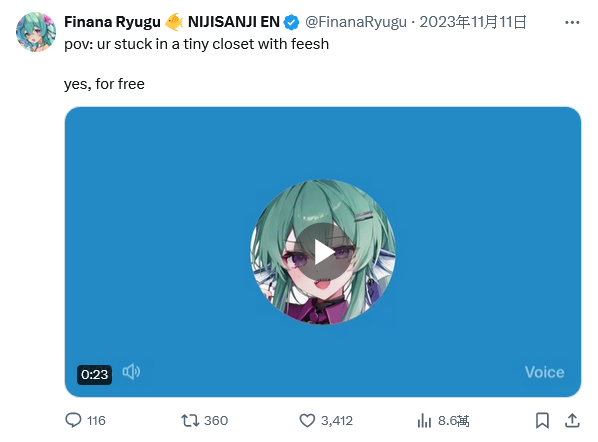Like the tweet with the heart icon
598x442 pixels.
click(x=307, y=420)
